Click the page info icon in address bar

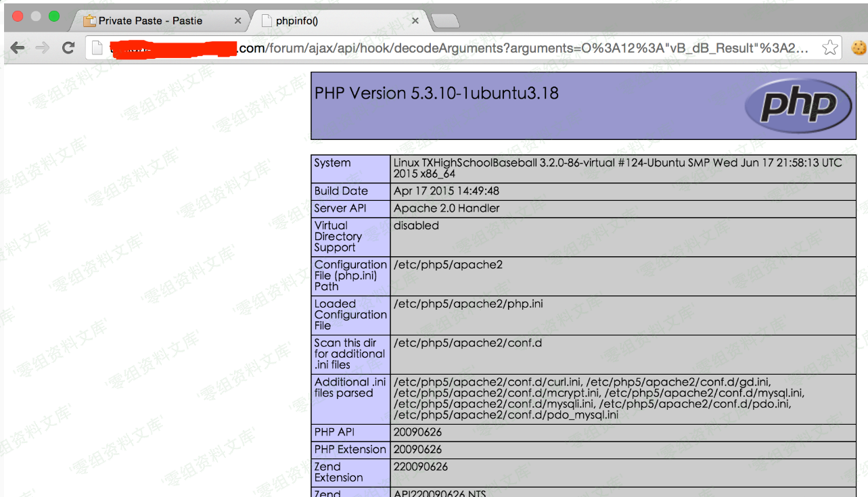coord(98,47)
